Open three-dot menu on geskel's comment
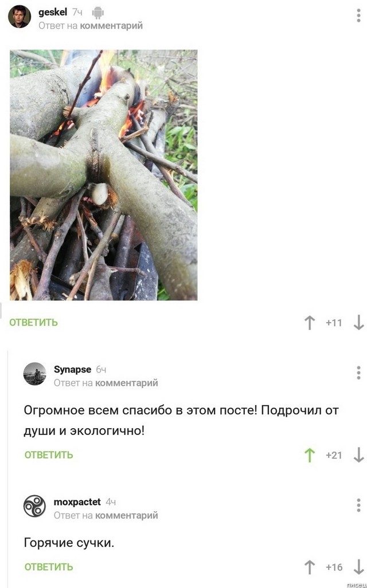 tap(359, 15)
